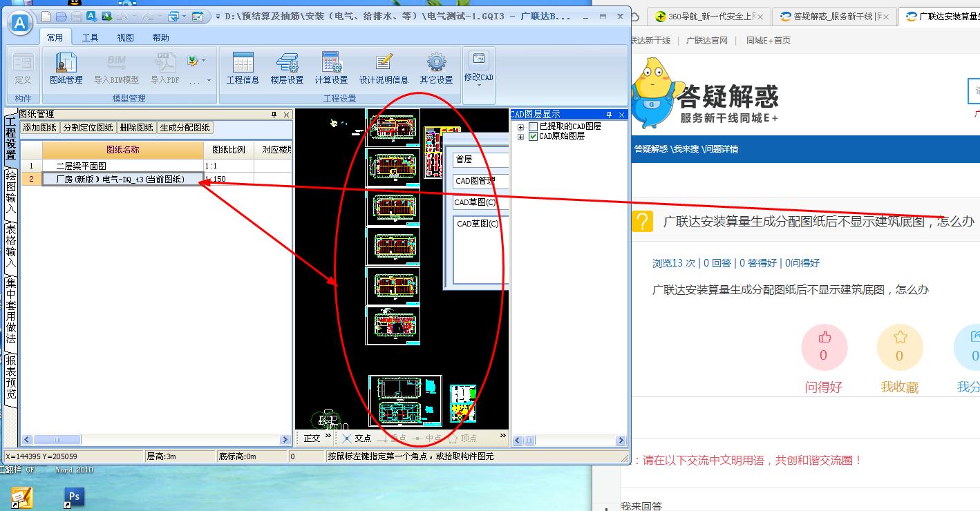Viewport: 980px width, 511px height.
Task: Expand 已提取的CAD图层 tree node
Action: coord(520,127)
